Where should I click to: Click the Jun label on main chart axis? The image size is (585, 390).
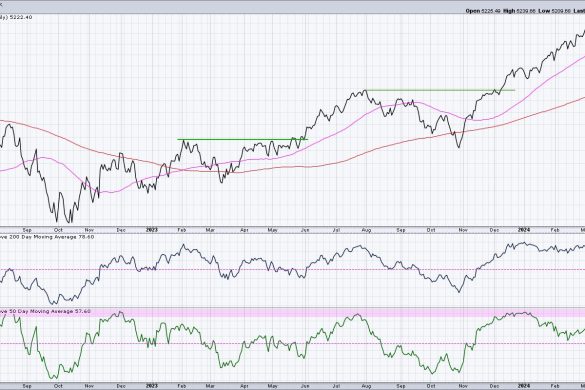(x=305, y=230)
